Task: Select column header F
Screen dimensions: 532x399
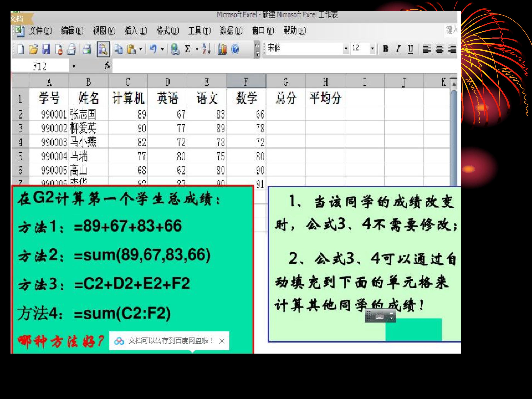Action: pos(246,81)
